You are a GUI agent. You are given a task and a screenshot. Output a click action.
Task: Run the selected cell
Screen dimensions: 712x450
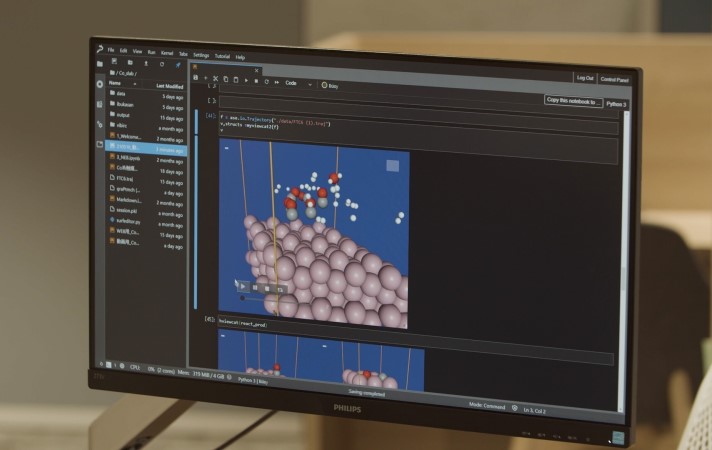[245, 80]
